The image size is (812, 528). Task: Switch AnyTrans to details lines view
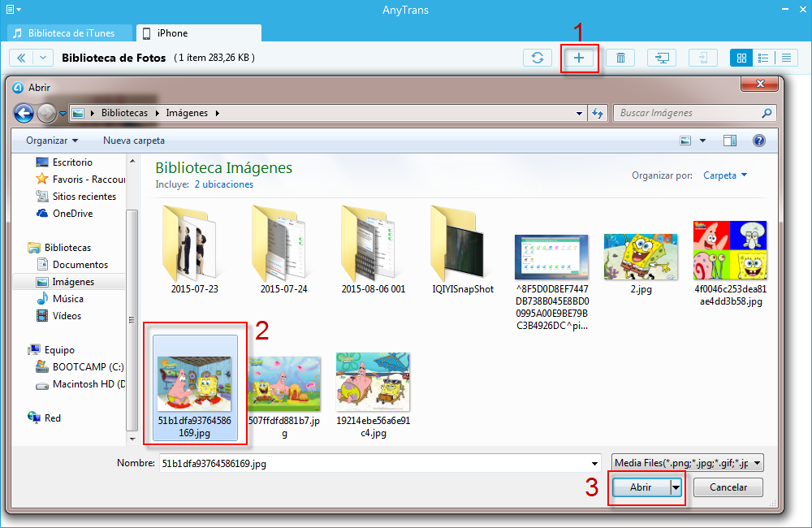(786, 58)
